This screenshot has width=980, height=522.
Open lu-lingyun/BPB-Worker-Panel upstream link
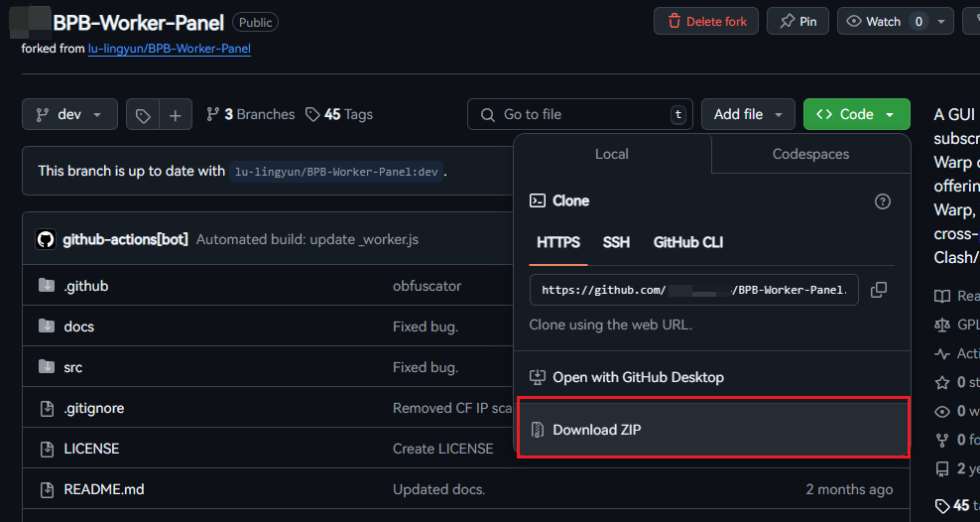[x=170, y=49]
